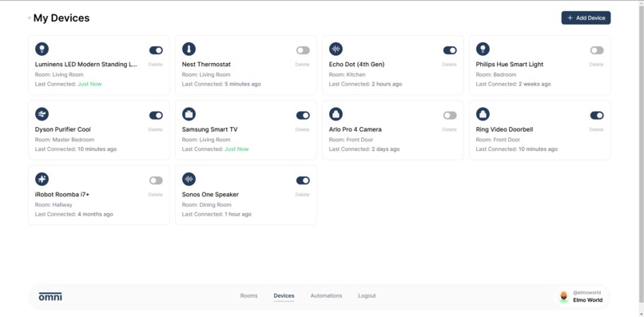Click the 'Nest Thermostat' device name

206,65
